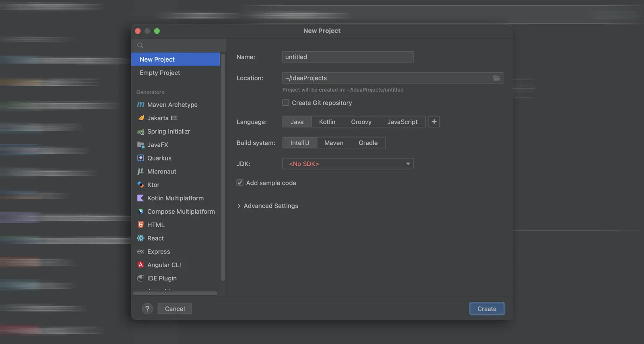
Task: Click the IDE Plugin plug icon
Action: [140, 278]
